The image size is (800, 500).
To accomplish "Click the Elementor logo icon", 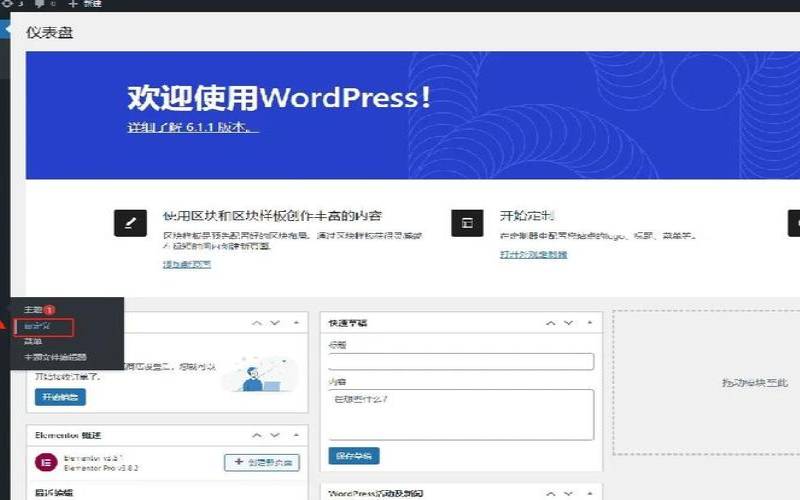I will coord(45,462).
